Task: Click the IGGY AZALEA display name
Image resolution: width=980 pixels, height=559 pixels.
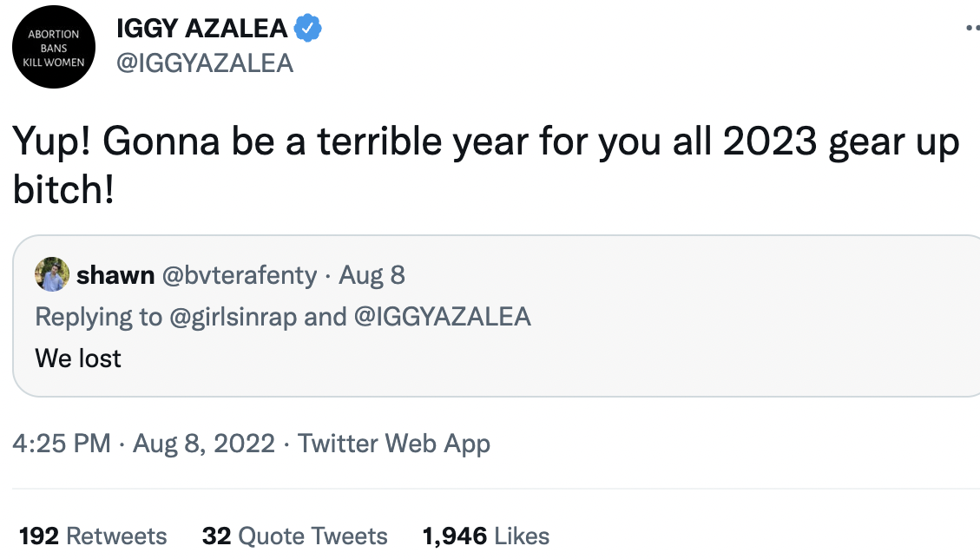Action: 202,28
